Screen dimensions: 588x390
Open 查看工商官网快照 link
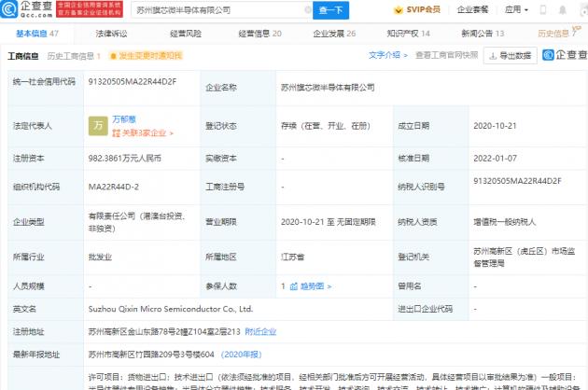[x=447, y=55]
